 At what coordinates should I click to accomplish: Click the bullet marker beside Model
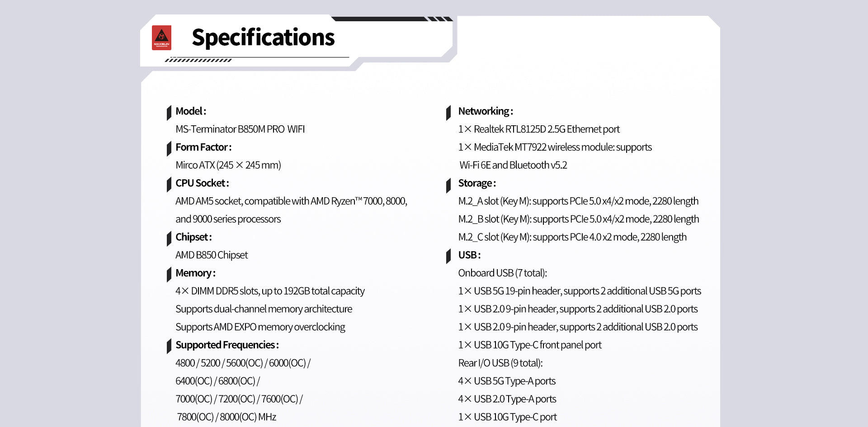click(x=169, y=112)
